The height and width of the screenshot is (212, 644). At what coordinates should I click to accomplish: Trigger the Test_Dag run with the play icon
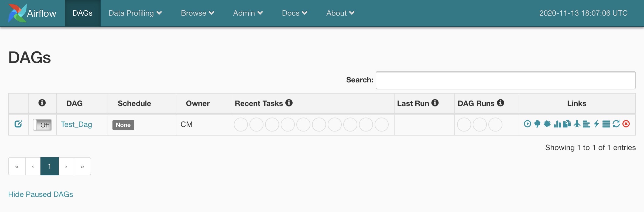click(x=527, y=124)
